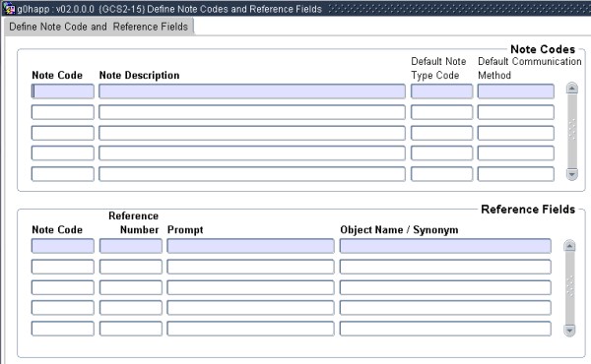Click fourth row Default Note Type Code field
Viewport: 591px width, 364px height.
441,153
